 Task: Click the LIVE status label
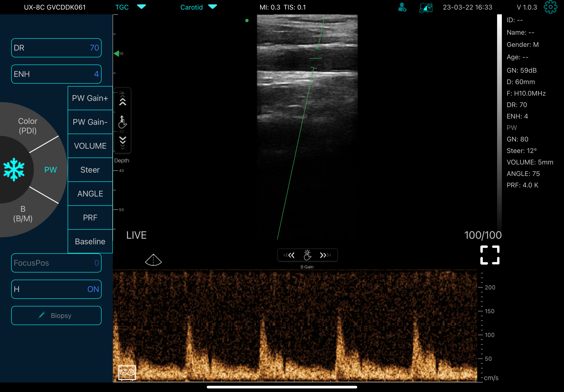(136, 235)
